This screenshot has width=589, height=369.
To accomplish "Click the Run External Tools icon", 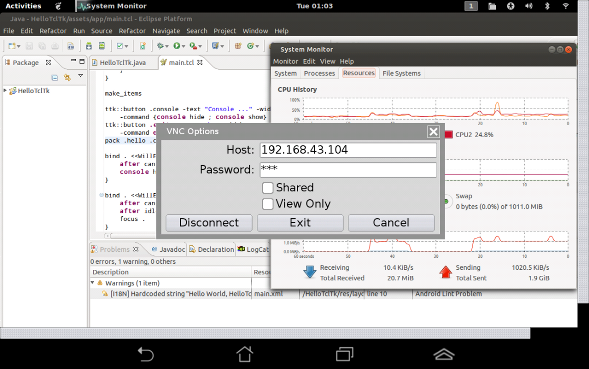I will click(193, 46).
